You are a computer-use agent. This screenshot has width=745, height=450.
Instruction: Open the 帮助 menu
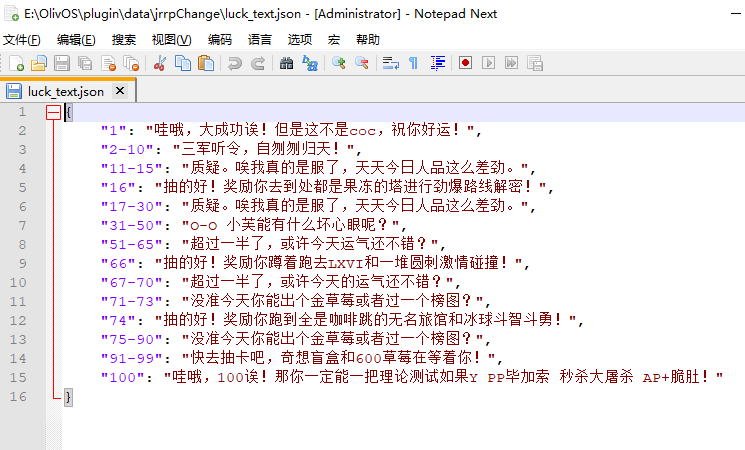click(367, 39)
